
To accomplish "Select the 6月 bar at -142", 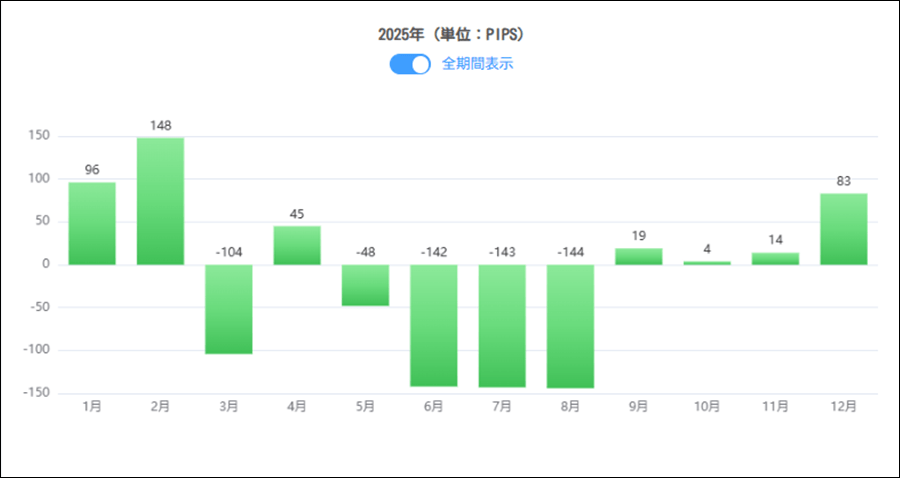I will pyautogui.click(x=434, y=325).
